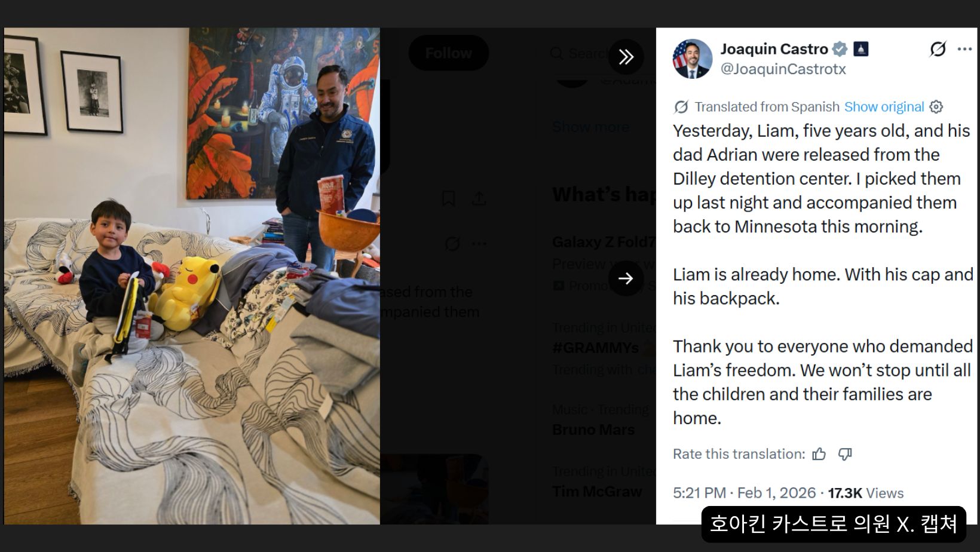Open translation settings gear
This screenshot has height=552, width=980.
coord(936,107)
